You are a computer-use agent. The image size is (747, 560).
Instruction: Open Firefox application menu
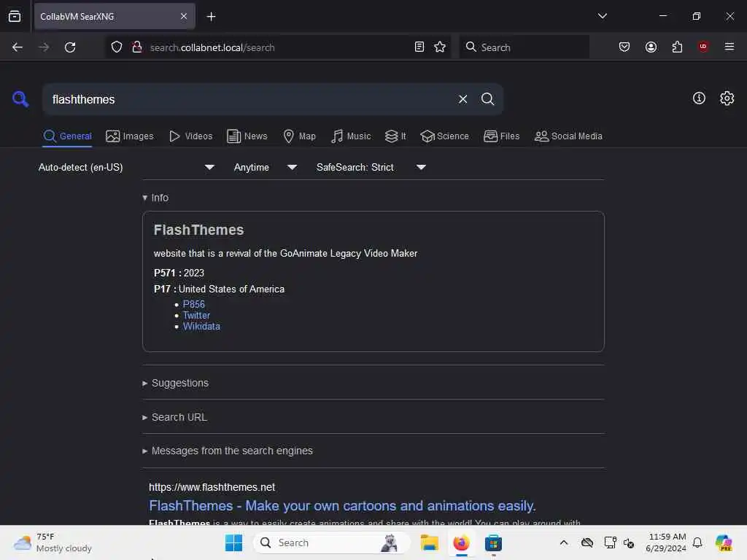click(x=729, y=47)
